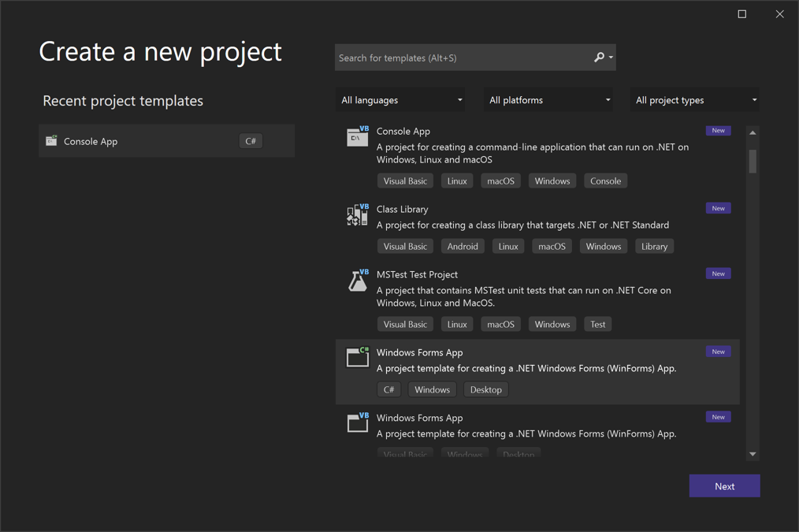Open the All project types dropdown

694,100
